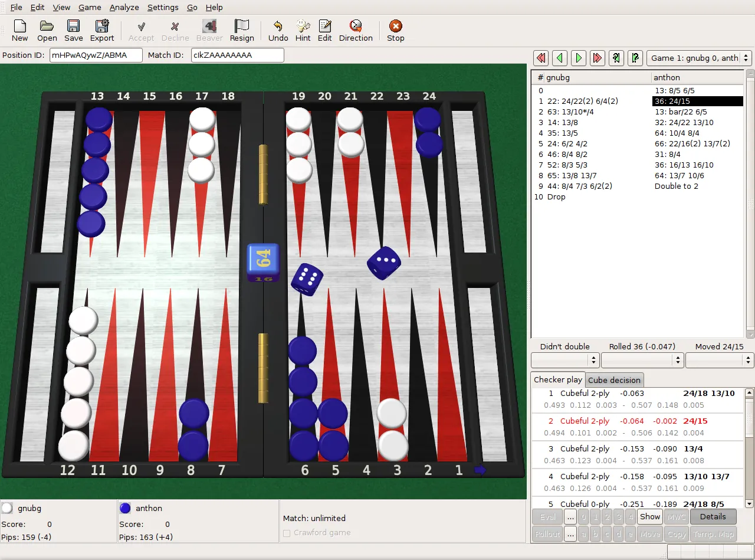Resign the game via the Resign flag icon
The image size is (755, 560).
point(242,30)
